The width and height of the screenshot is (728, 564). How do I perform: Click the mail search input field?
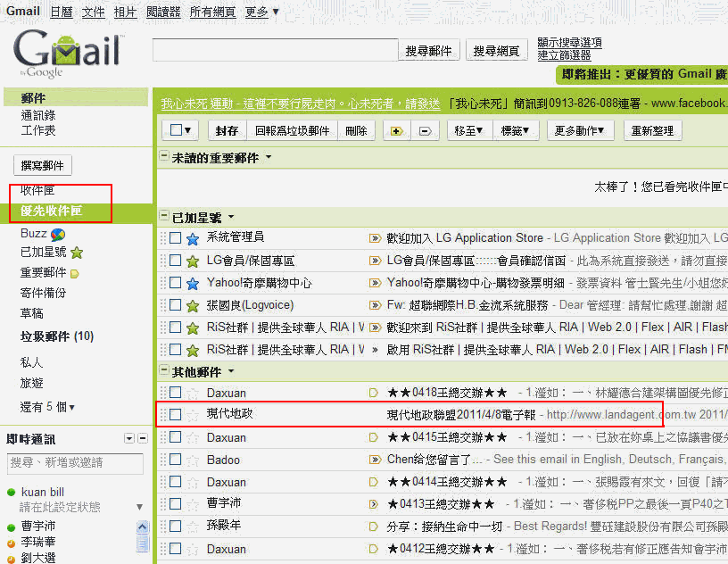[x=276, y=50]
